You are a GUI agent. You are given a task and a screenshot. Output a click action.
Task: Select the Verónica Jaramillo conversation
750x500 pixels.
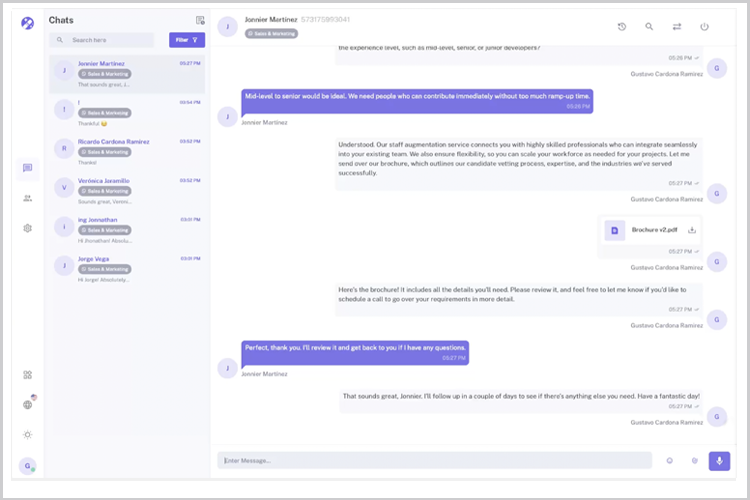coord(125,190)
